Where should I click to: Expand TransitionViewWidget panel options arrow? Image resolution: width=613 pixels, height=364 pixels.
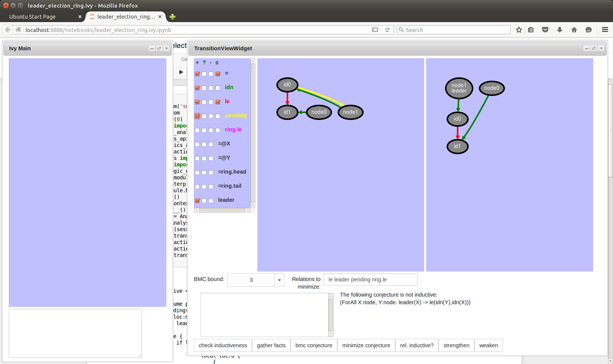[601, 48]
